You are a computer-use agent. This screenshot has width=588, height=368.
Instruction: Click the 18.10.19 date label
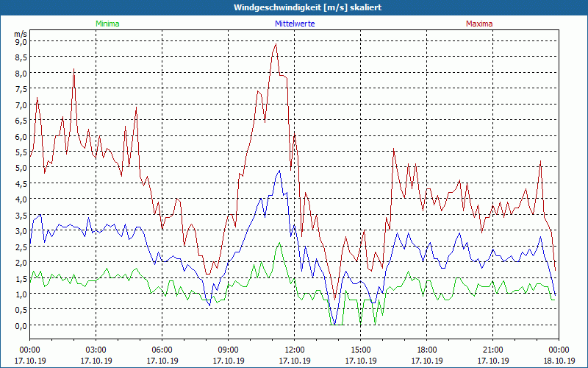pos(559,361)
